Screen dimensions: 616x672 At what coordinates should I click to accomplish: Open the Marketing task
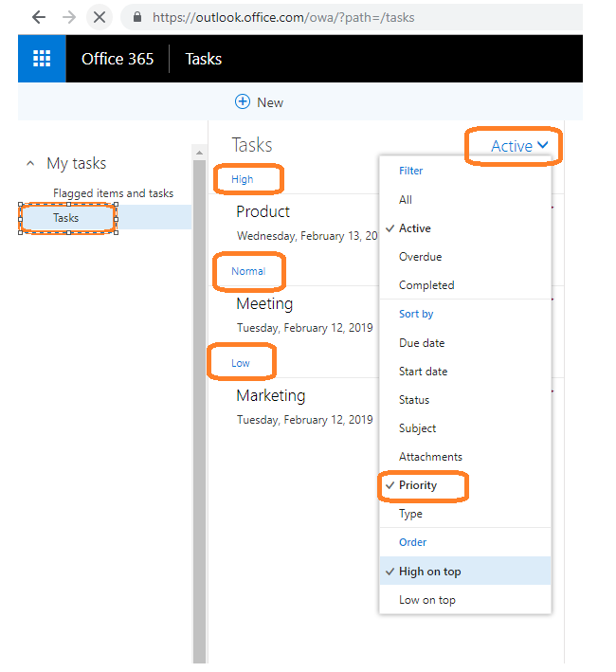point(271,395)
